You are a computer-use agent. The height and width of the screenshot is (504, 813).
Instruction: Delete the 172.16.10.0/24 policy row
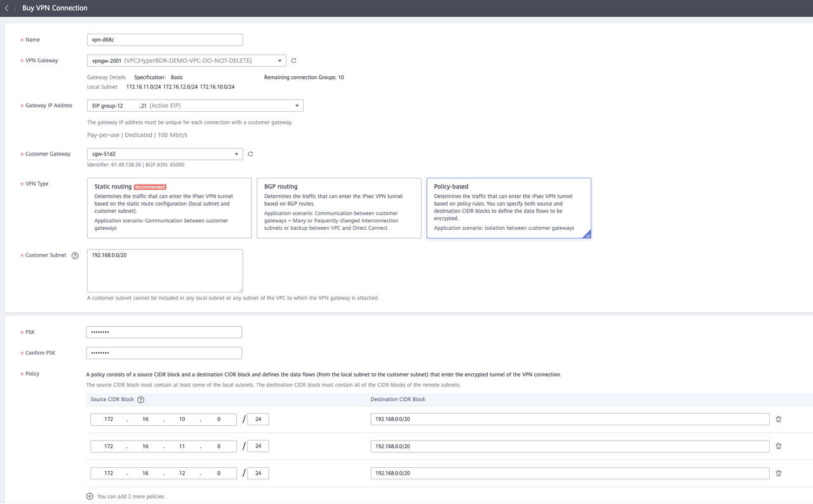click(779, 420)
